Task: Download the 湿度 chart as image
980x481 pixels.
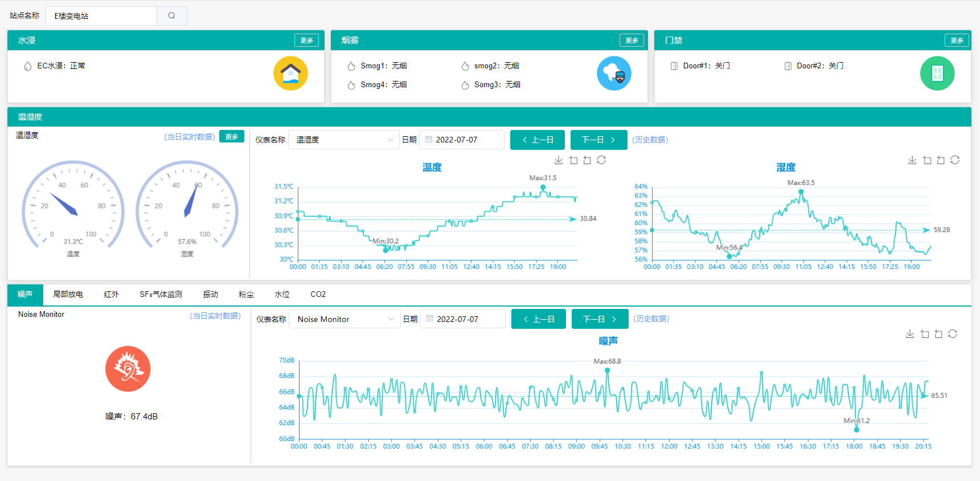Action: click(912, 160)
